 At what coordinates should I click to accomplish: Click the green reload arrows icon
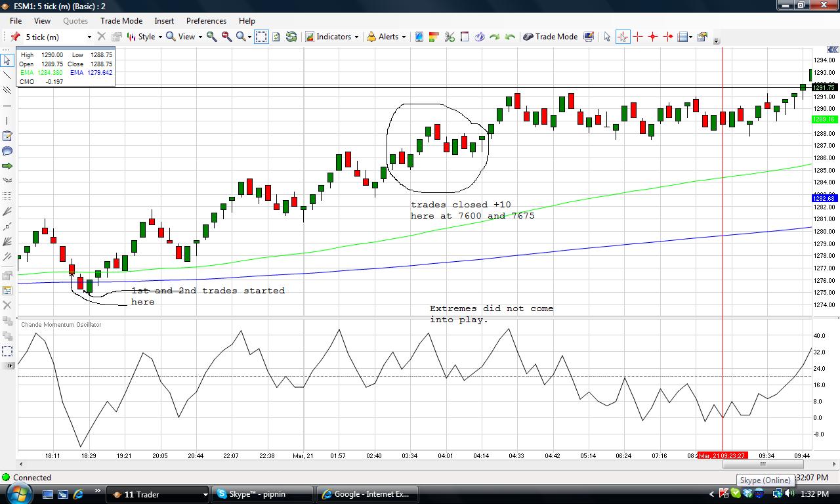coord(291,37)
